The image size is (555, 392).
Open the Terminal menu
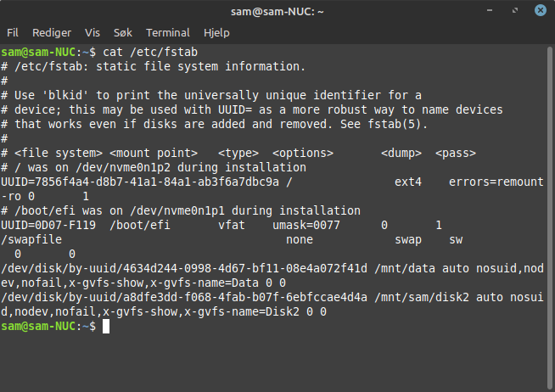[x=168, y=33]
